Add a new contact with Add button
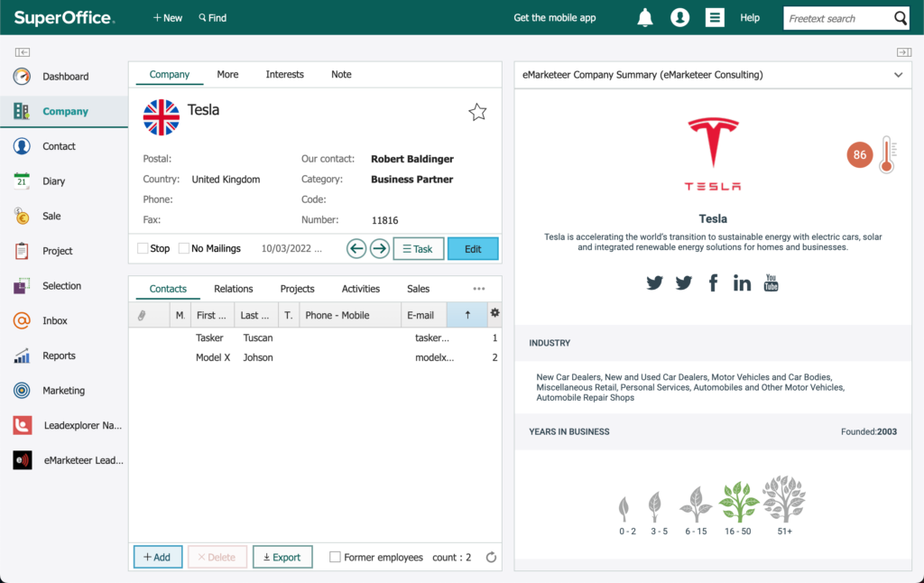 (157, 557)
